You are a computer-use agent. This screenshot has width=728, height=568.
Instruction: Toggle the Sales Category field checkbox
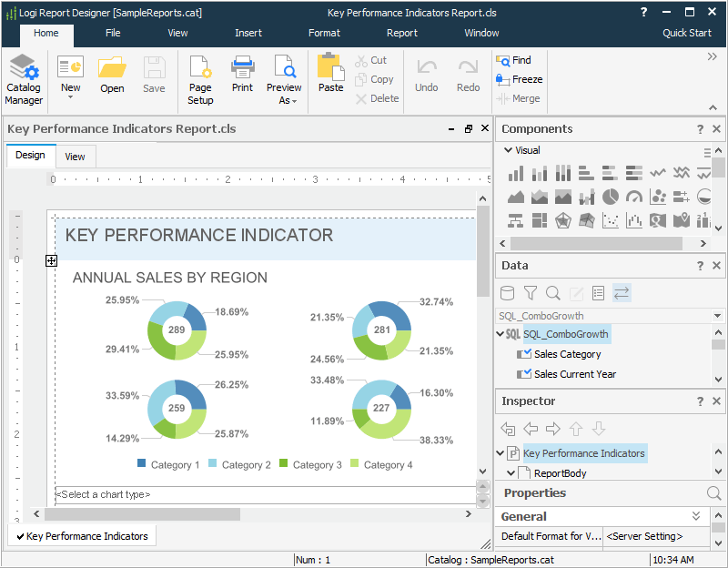tap(523, 354)
